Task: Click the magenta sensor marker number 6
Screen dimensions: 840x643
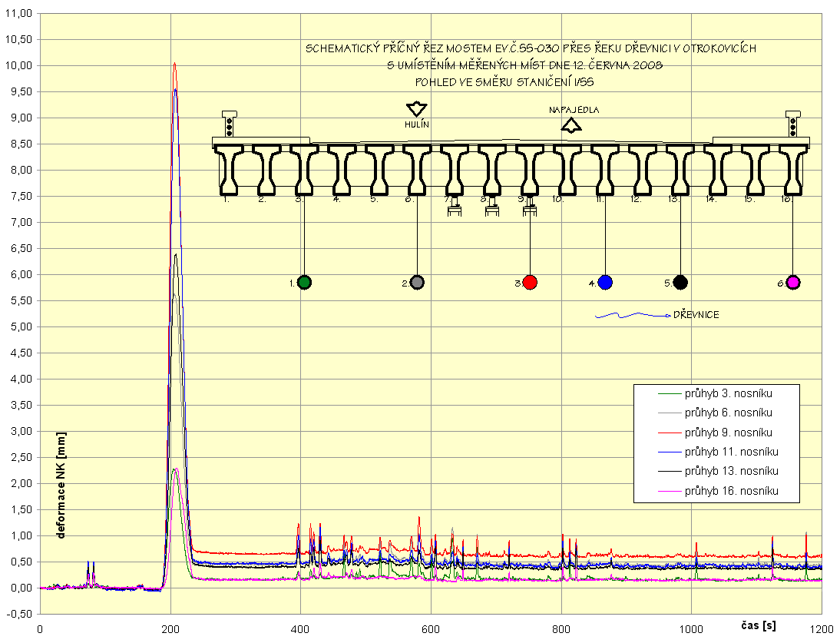Action: pyautogui.click(x=793, y=282)
